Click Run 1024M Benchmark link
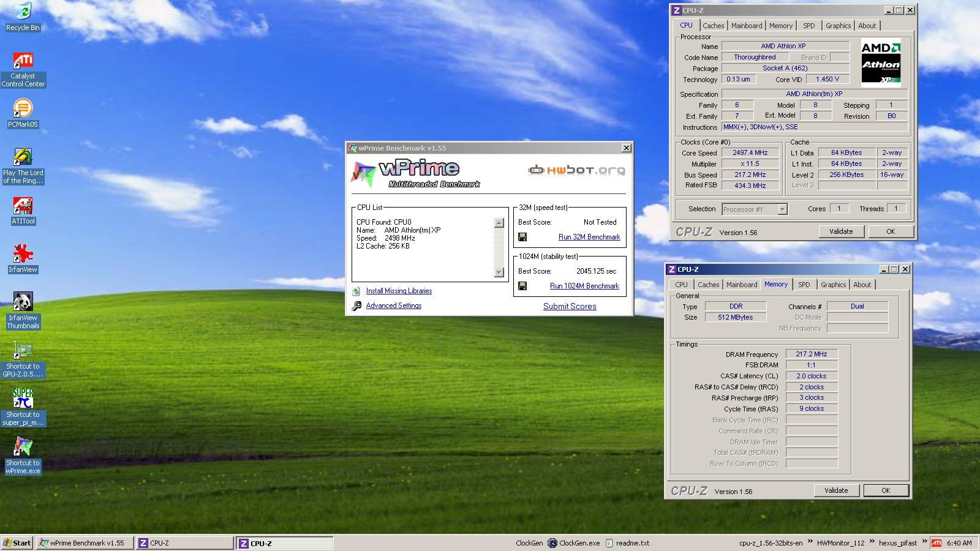This screenshot has height=551, width=980. pyautogui.click(x=584, y=286)
